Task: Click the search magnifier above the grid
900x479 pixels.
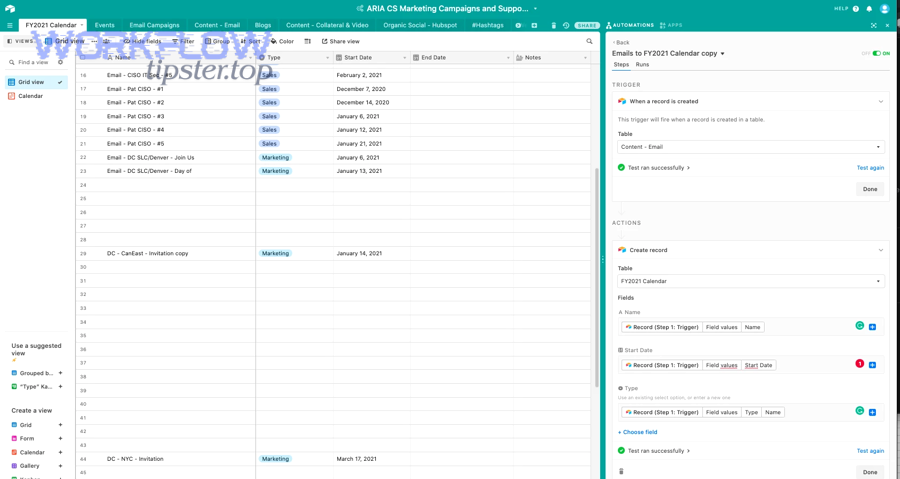Action: (589, 41)
